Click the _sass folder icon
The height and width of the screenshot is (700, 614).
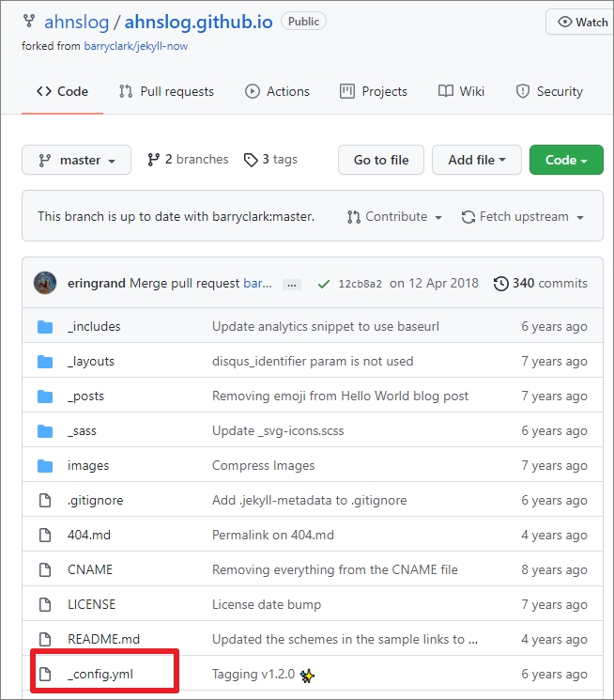tap(45, 431)
